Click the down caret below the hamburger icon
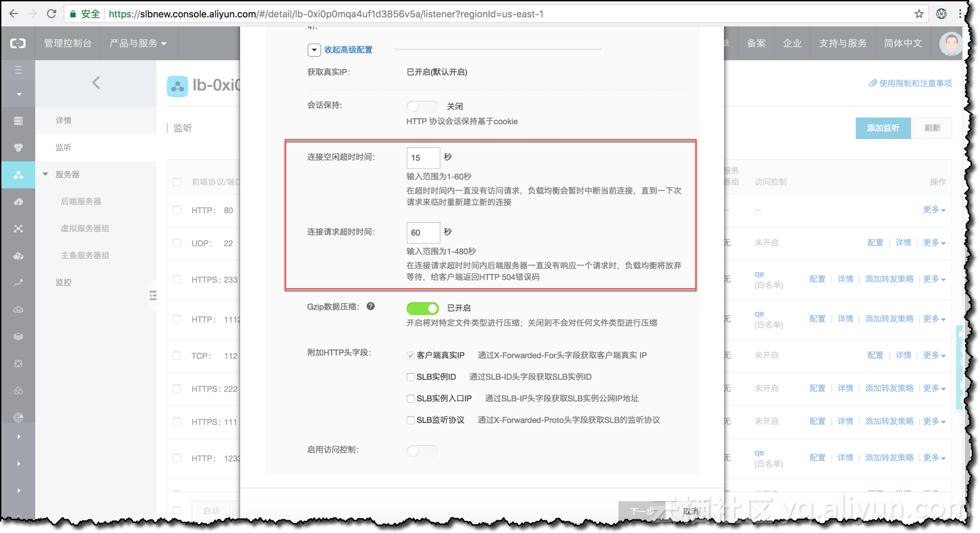 click(18, 94)
